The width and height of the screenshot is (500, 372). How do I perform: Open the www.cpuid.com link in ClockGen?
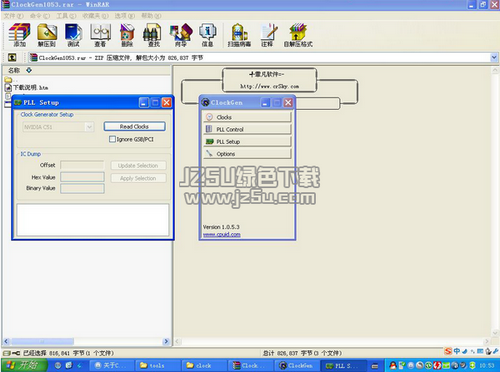point(222,234)
